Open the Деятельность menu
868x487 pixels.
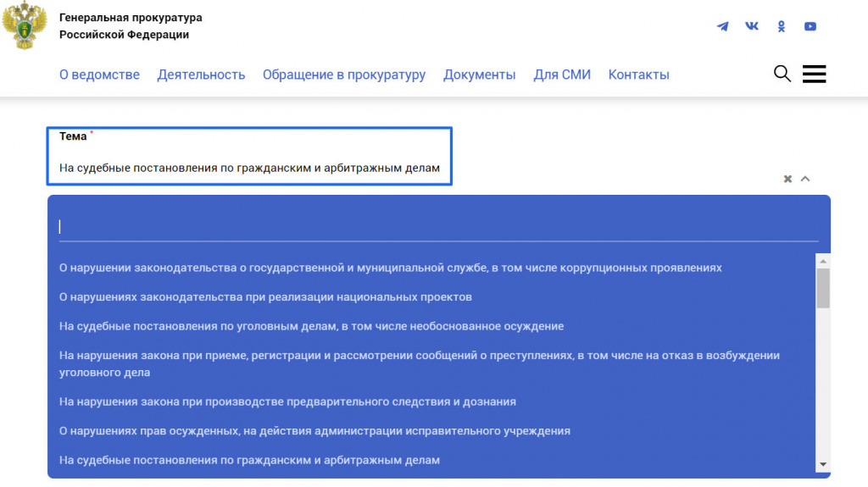[x=201, y=75]
